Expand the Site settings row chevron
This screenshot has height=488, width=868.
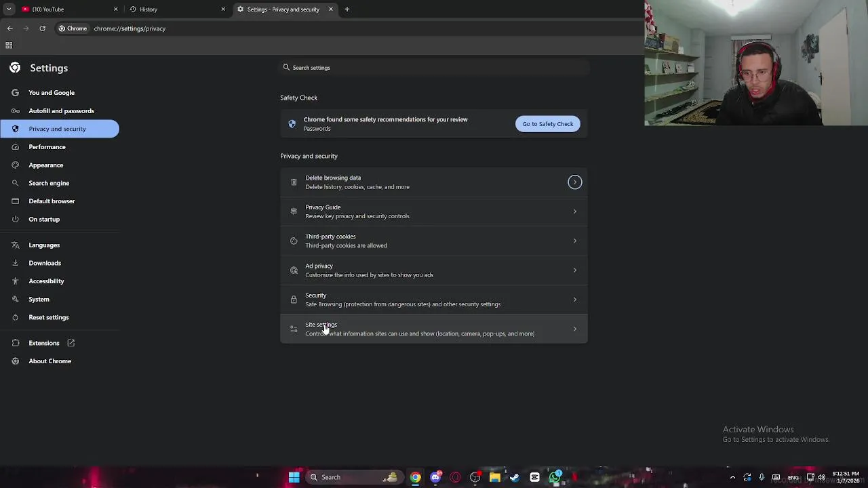574,329
